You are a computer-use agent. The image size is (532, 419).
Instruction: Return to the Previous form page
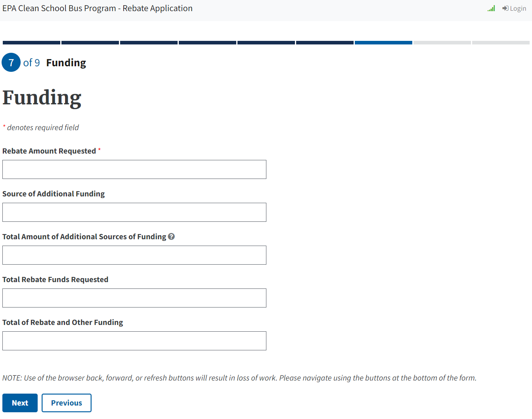[x=67, y=403]
